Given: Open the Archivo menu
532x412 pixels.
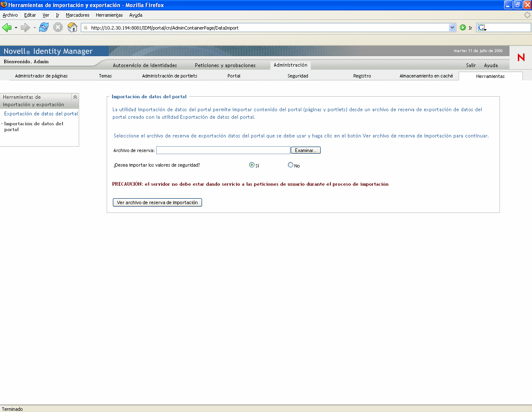Looking at the screenshot, I should click(x=10, y=15).
